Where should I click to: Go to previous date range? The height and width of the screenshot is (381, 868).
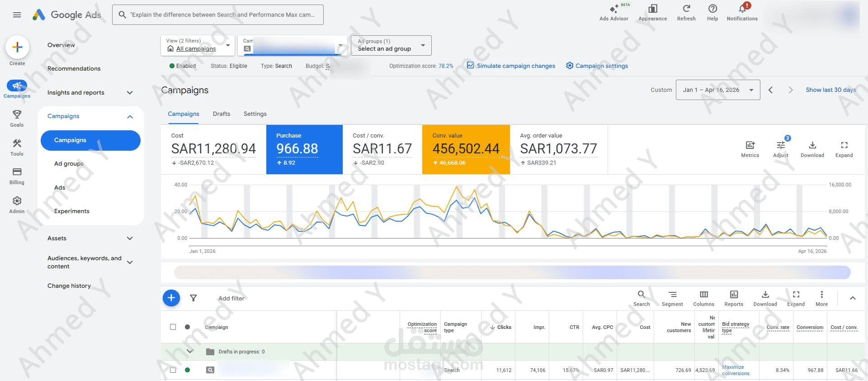tap(770, 90)
